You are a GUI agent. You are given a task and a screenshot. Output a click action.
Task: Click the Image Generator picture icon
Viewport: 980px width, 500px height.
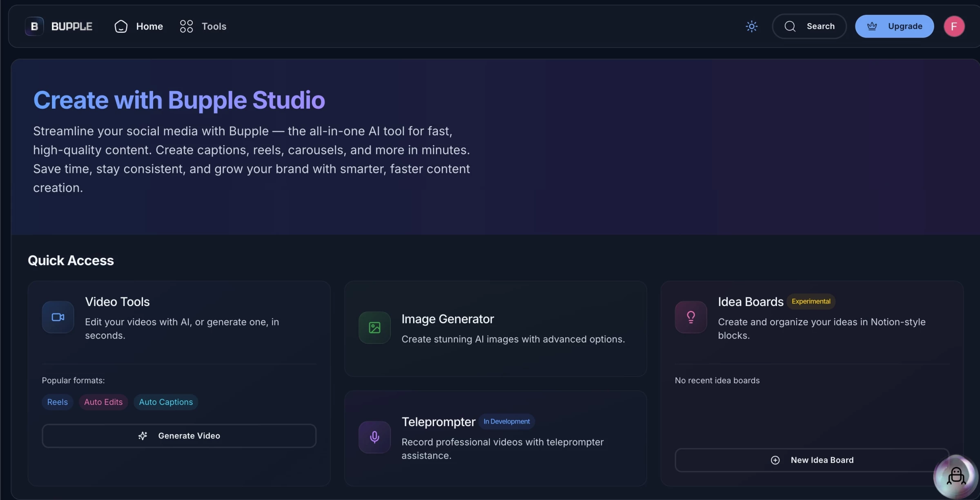[374, 328]
